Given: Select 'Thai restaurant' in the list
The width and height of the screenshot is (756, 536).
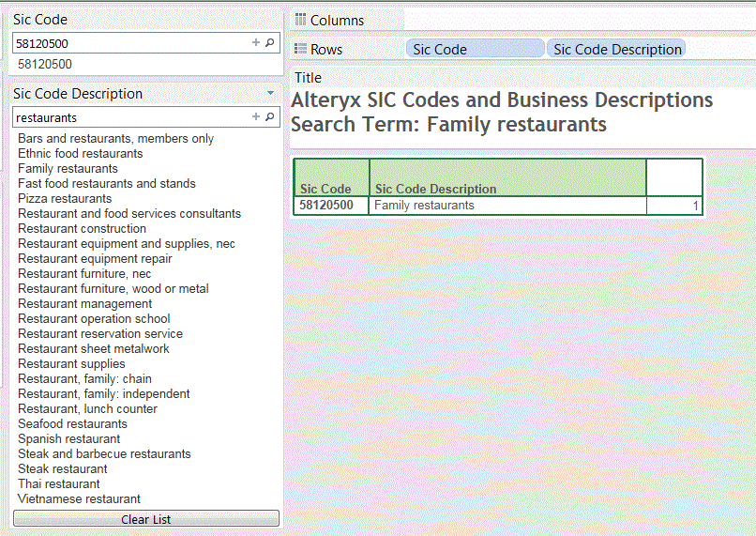Looking at the screenshot, I should 59,483.
